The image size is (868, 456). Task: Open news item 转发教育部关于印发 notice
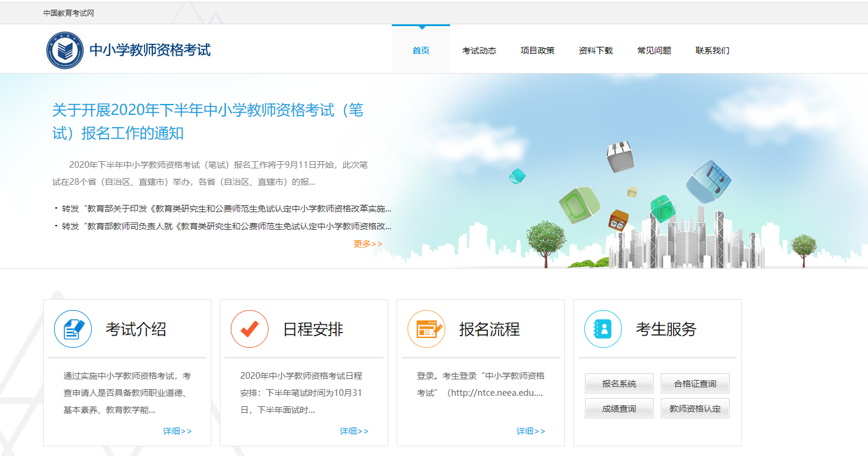coord(227,209)
